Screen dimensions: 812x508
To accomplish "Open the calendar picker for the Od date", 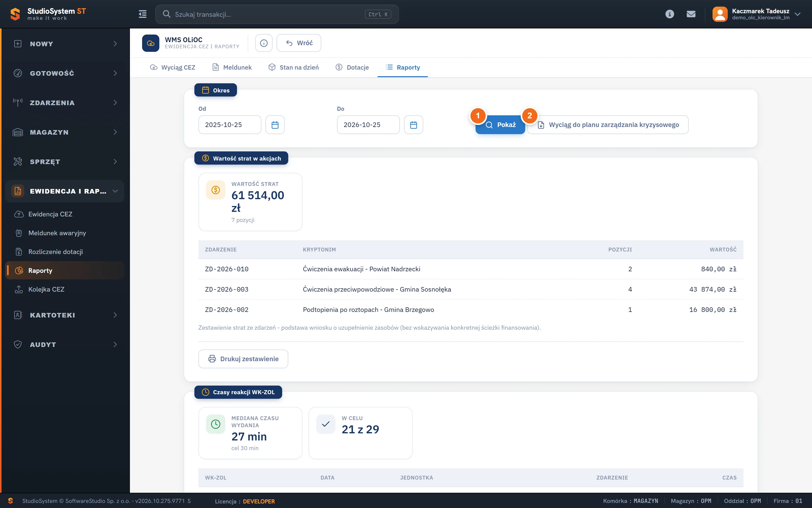I will (x=275, y=125).
